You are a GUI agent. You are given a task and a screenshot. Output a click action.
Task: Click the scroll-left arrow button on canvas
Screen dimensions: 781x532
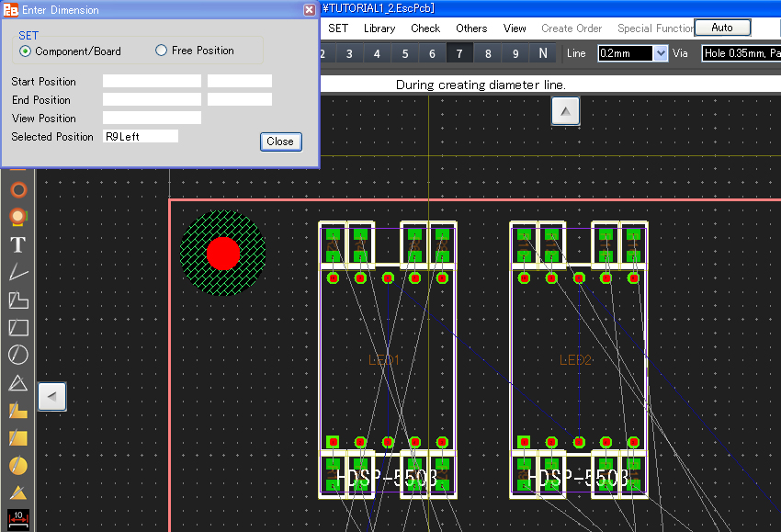tap(52, 397)
